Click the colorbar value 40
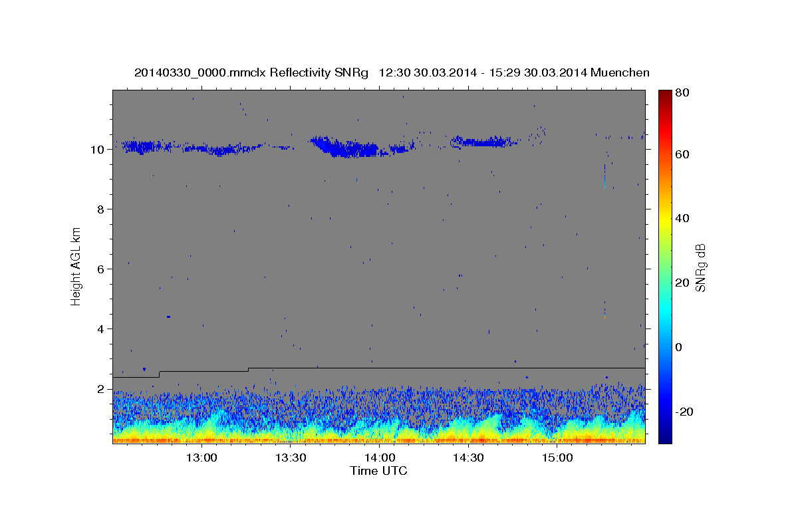 682,218
